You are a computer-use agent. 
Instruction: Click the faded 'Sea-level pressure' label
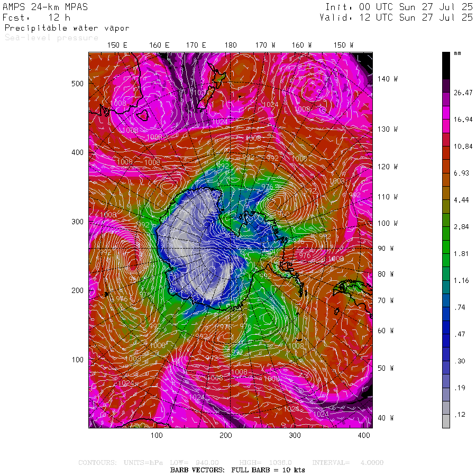click(x=52, y=38)
